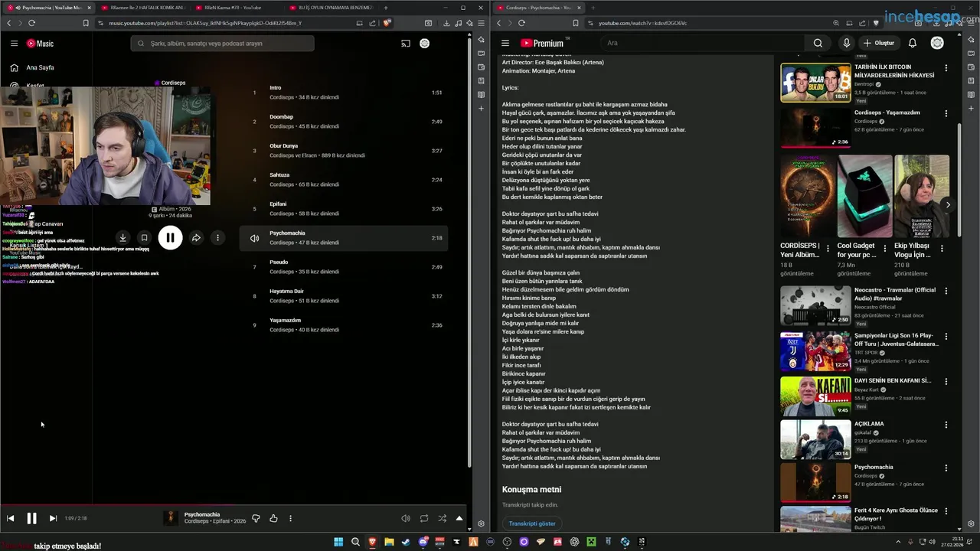Open cast to device in YouTube Music
980x551 pixels.
(x=406, y=44)
